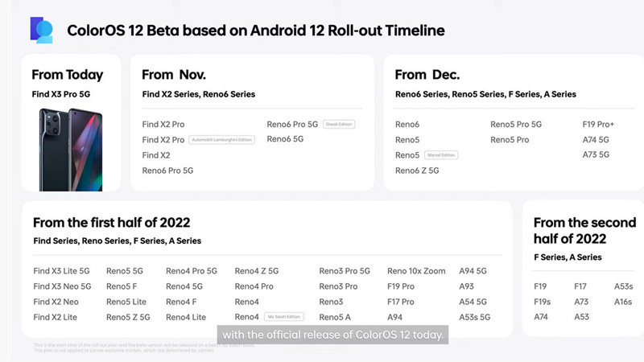Screen dimensions: 644x362
Task: Click the A16s entry
Action: tap(622, 302)
